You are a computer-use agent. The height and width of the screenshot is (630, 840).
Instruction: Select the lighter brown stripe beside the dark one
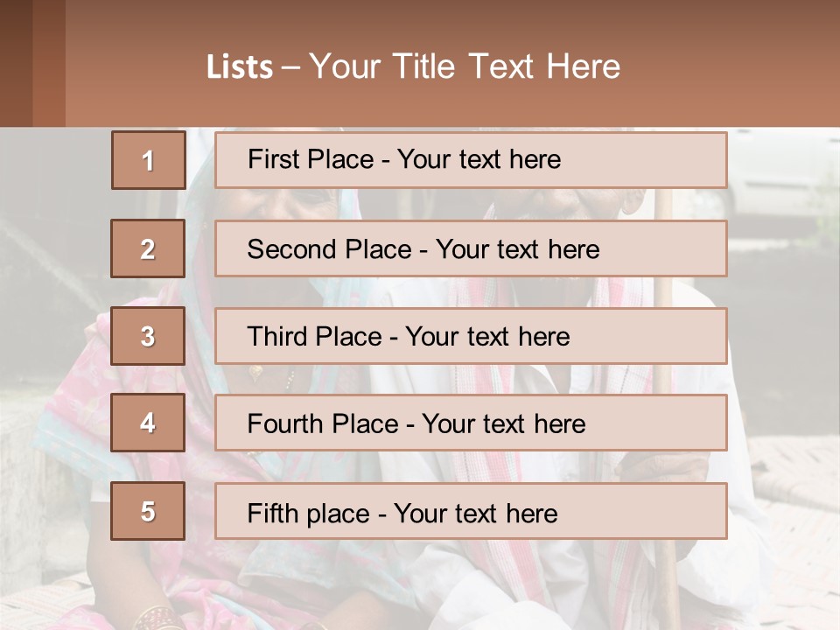tap(49, 63)
